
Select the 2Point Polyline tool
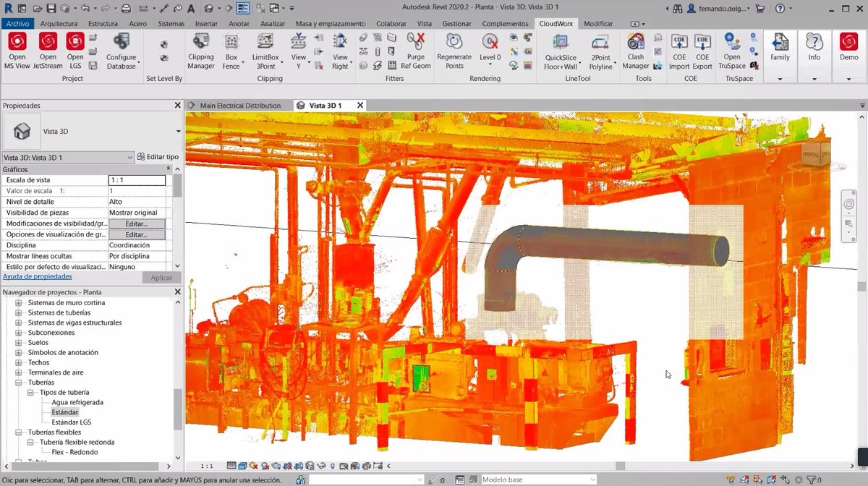click(x=600, y=51)
